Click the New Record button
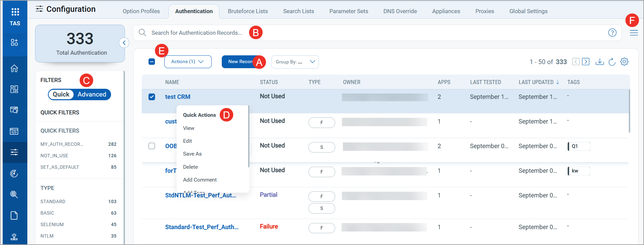 [x=240, y=62]
